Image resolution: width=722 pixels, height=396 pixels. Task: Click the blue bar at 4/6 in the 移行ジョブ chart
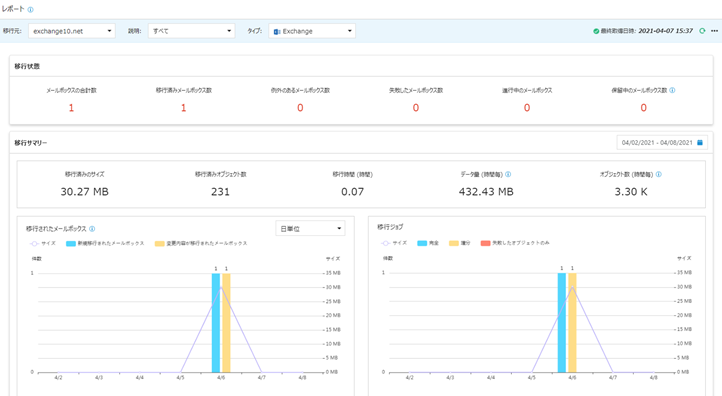(562, 322)
